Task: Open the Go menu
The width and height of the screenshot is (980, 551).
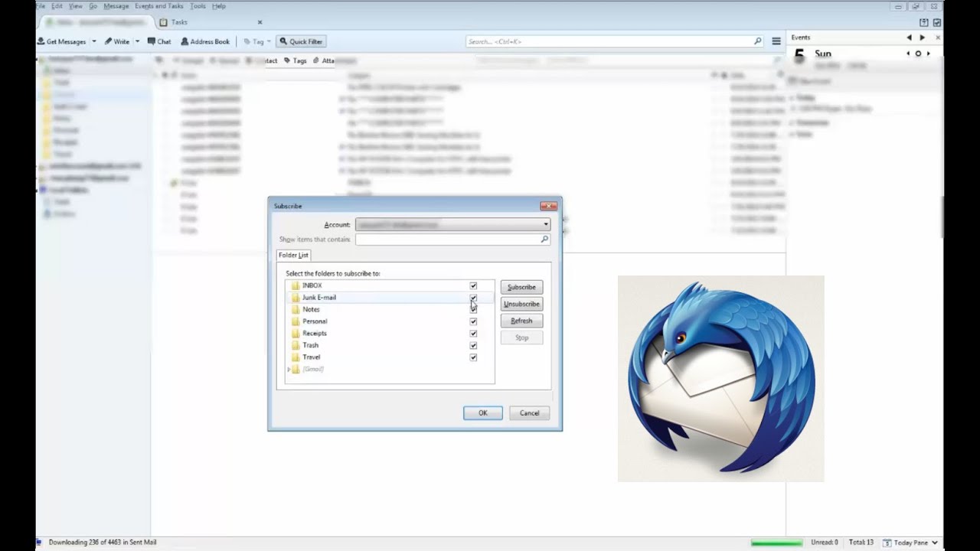Action: click(93, 6)
